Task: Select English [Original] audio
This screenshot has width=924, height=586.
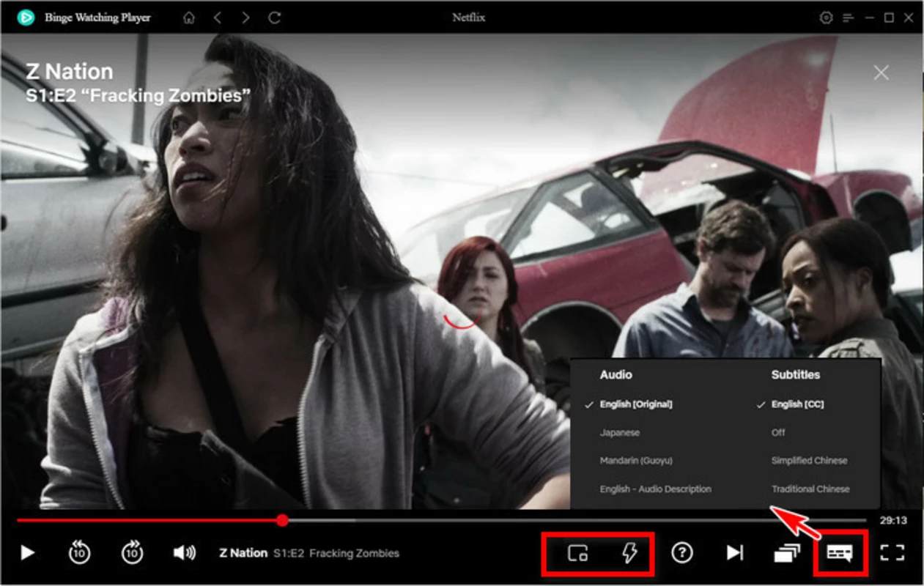Action: point(636,404)
